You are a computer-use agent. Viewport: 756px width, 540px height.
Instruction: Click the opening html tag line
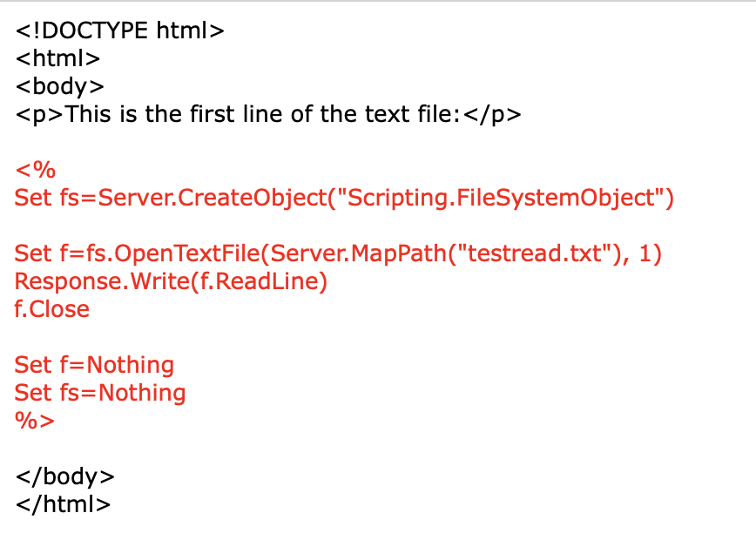click(x=57, y=59)
